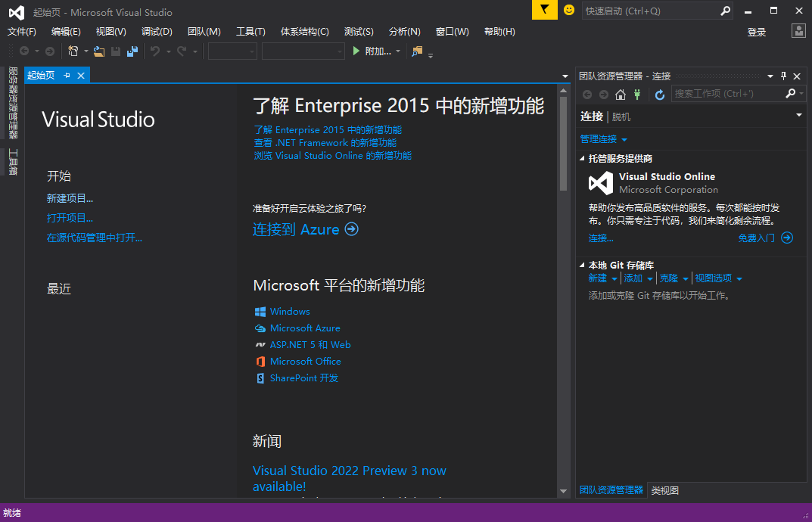Screen dimensions: 812x522
Task: Open the 体系结构(C) menu
Action: pyautogui.click(x=304, y=32)
